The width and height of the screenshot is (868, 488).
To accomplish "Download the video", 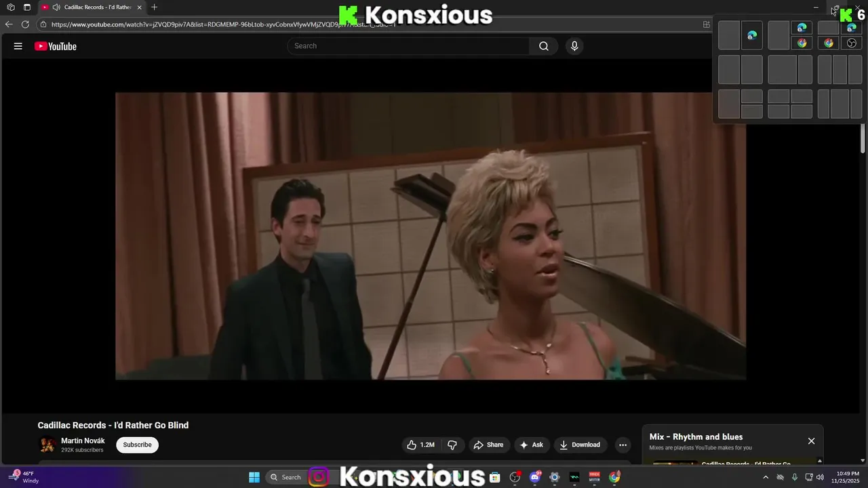I will tap(580, 445).
